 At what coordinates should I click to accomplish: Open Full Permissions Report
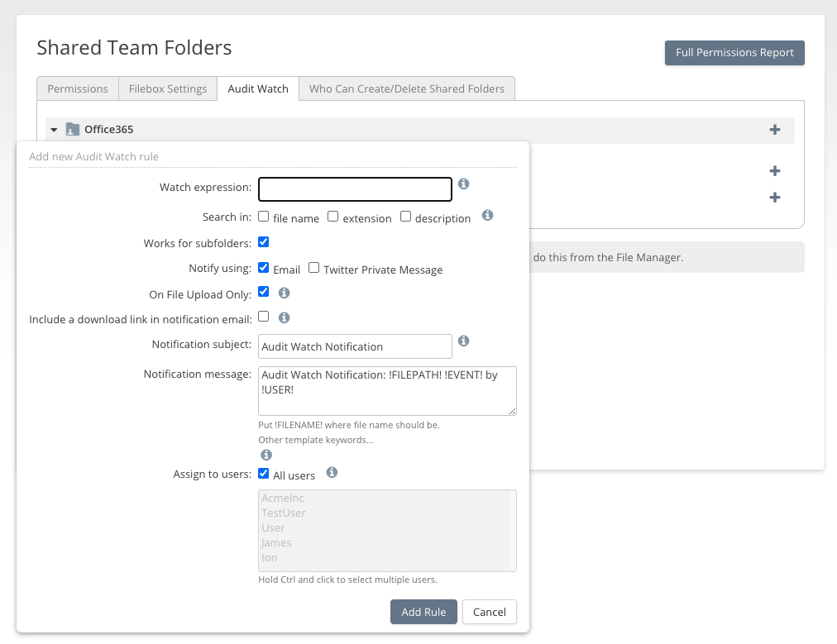pos(734,53)
